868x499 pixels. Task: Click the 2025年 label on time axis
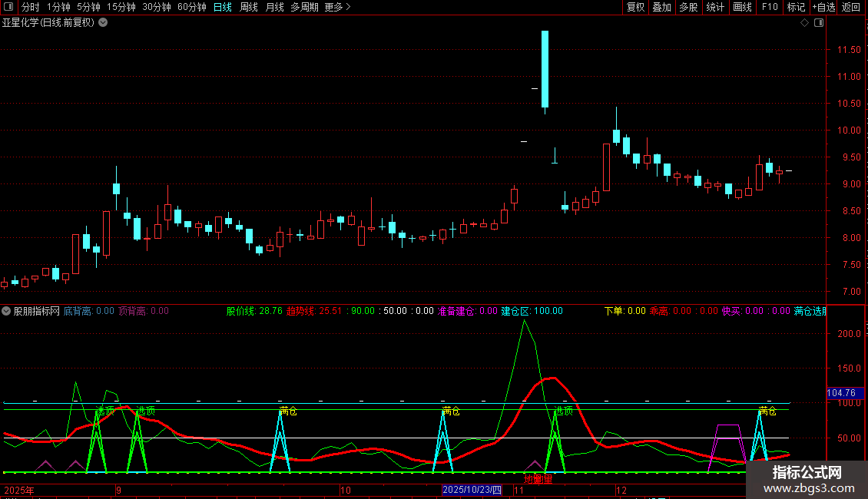pos(19,490)
